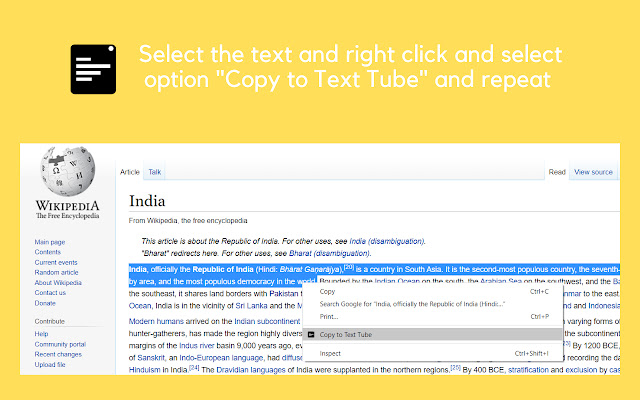Follow the Indonesia link
Image resolution: width=640 pixels, height=400 pixels.
coord(604,306)
